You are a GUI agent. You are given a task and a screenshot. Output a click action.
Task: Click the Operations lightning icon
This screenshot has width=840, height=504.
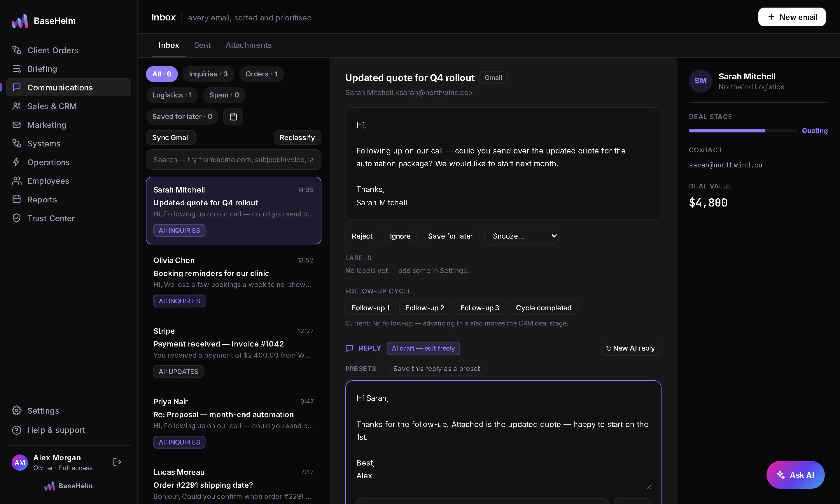click(x=17, y=162)
